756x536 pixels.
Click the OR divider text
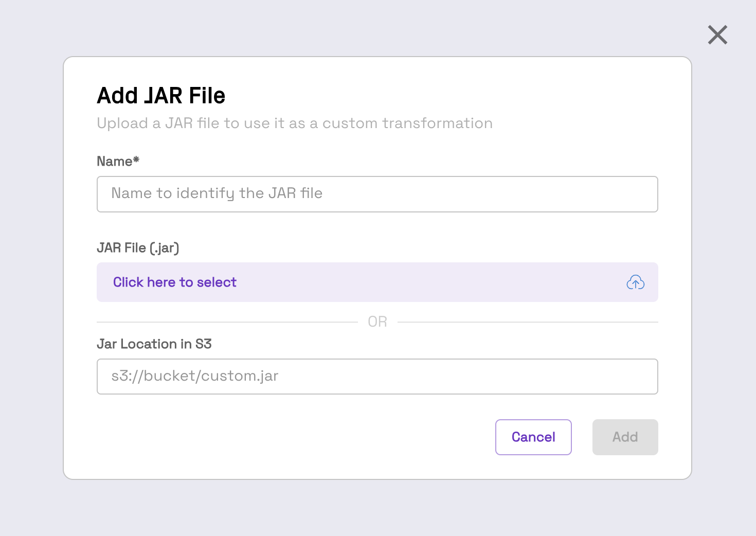[x=377, y=322]
